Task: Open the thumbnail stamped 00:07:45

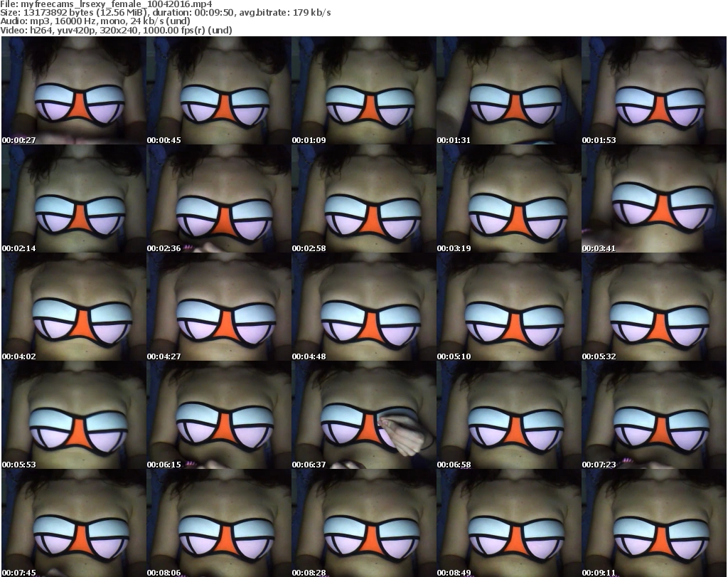Action: click(x=74, y=523)
